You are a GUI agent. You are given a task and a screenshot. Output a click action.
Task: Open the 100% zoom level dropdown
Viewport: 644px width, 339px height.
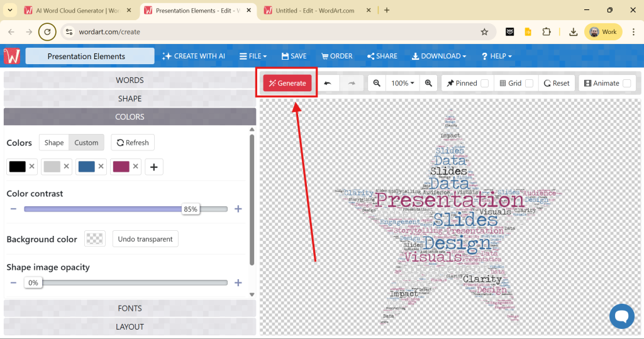click(x=402, y=83)
